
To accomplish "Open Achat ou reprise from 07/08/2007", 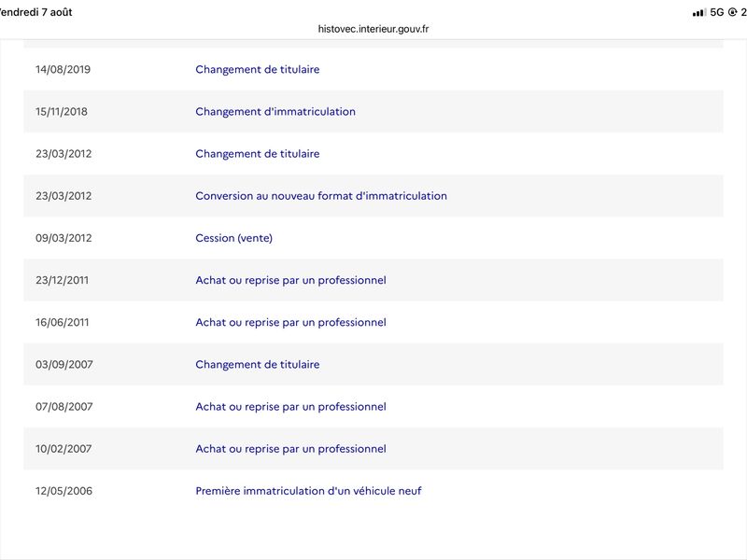I will click(x=290, y=407).
